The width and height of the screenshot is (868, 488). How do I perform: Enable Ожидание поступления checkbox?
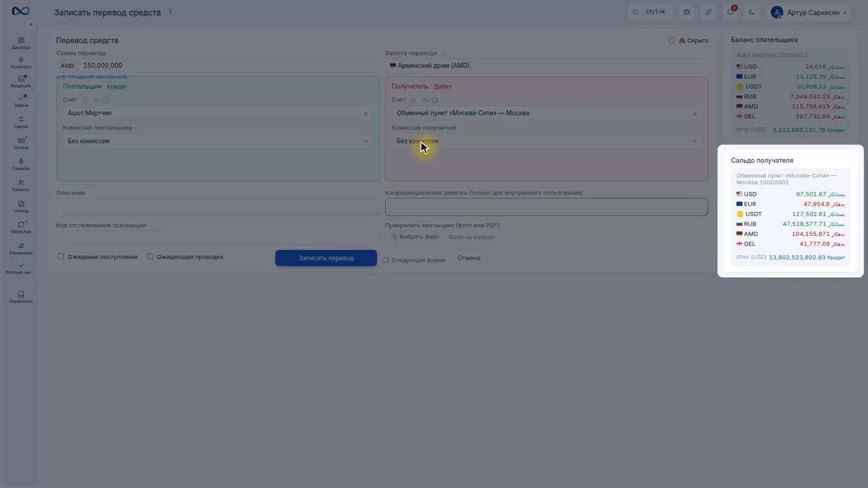pos(61,256)
